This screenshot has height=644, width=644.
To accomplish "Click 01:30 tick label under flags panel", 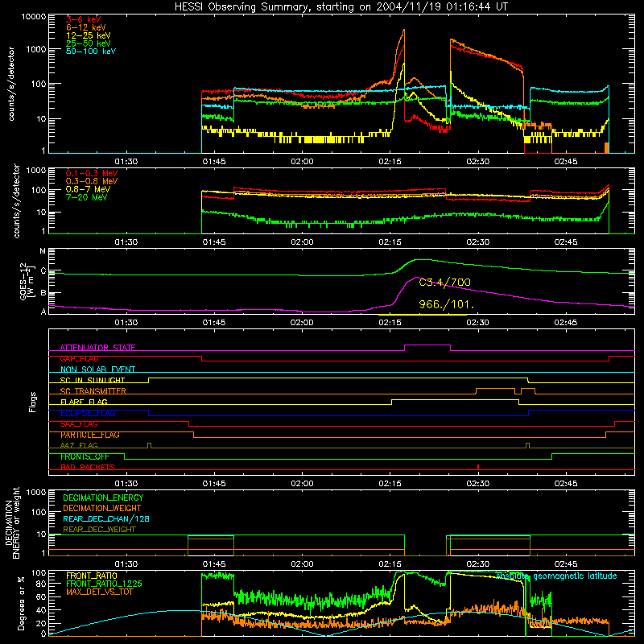I will click(126, 484).
